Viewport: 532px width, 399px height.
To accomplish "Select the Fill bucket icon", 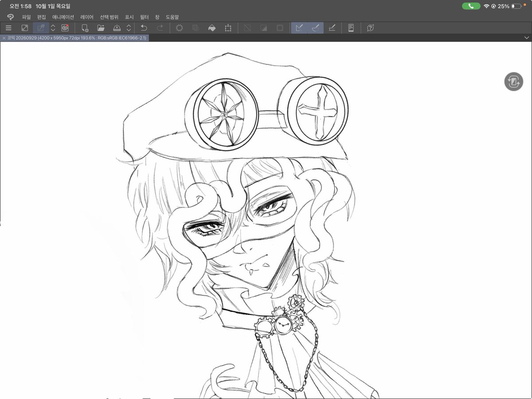I will click(x=212, y=28).
